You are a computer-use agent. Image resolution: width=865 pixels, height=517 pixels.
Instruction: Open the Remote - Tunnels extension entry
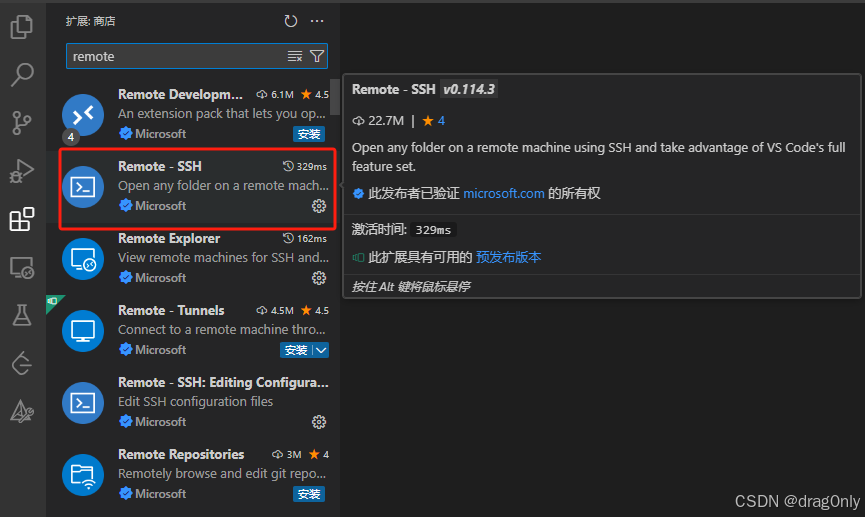click(193, 330)
